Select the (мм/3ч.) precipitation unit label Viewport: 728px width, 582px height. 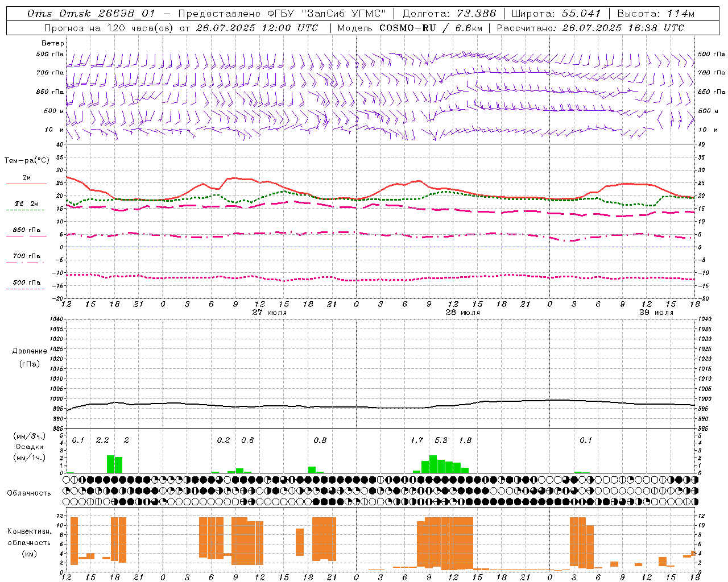30,436
